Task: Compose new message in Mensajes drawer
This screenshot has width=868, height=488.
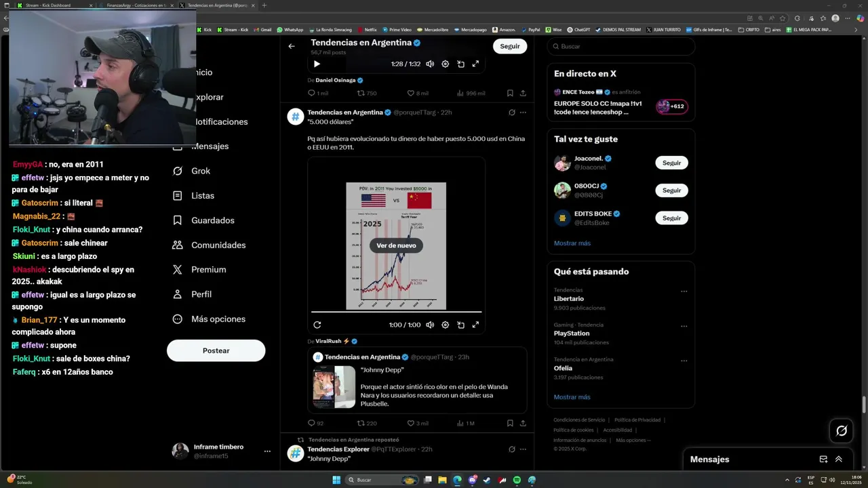Action: 823,459
